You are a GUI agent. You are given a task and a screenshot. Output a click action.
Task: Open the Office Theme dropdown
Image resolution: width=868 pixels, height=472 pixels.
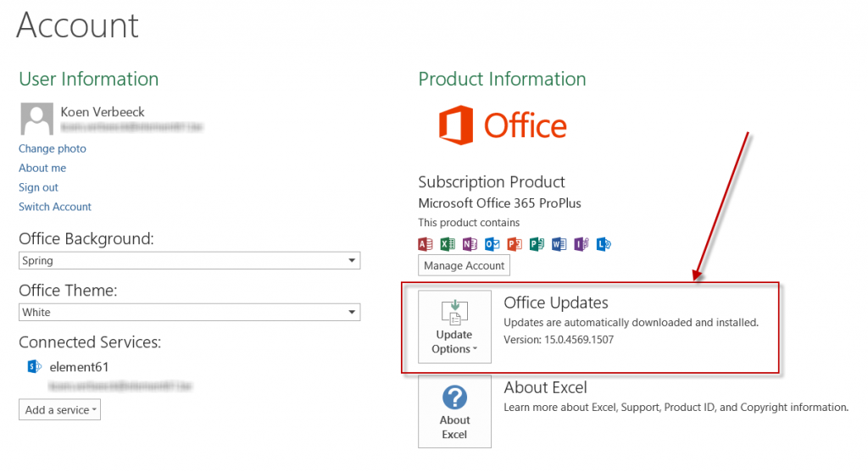click(189, 313)
